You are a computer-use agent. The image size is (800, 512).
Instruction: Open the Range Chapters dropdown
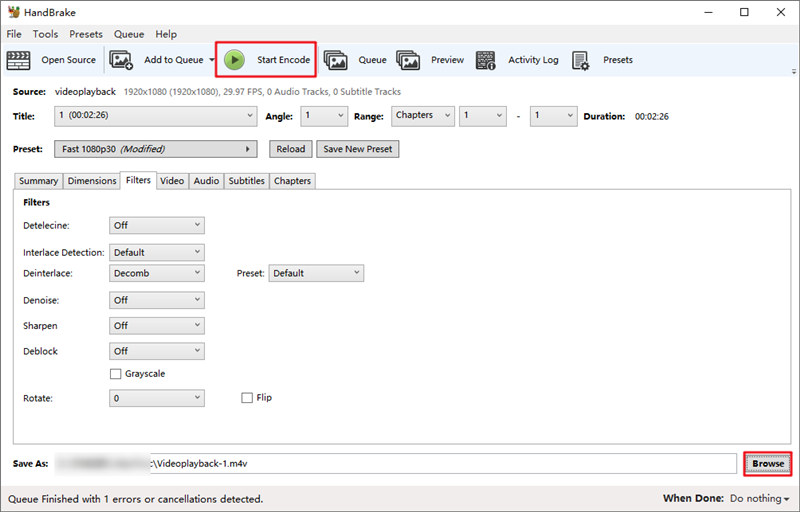coord(422,116)
